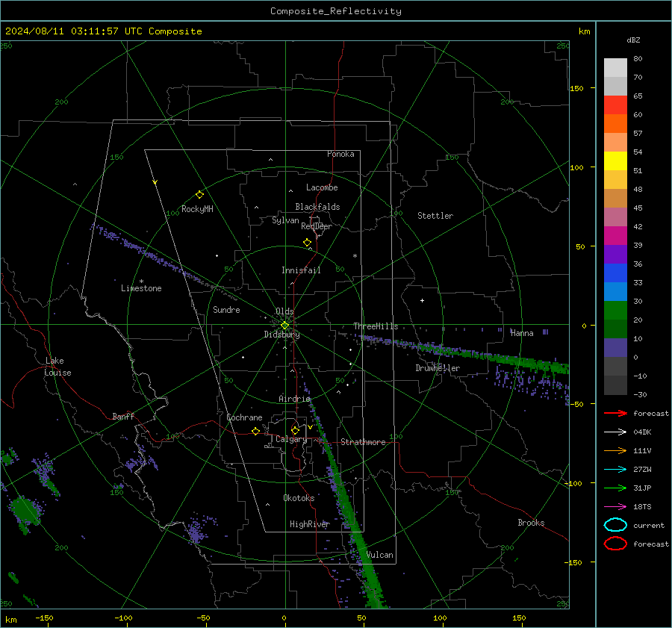Viewport: 672px width, 628px height.
Task: Click the white plus marker near Drumheller
Action: 422,300
